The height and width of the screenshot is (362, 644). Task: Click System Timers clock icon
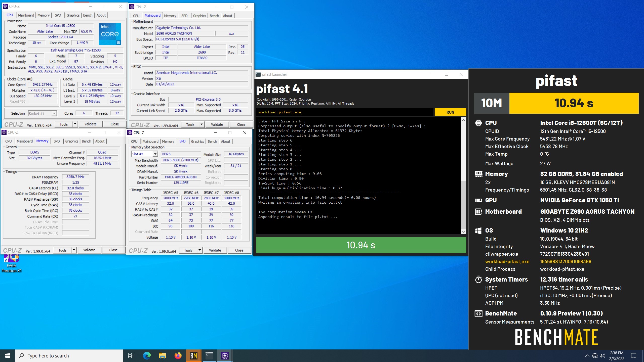(x=478, y=280)
